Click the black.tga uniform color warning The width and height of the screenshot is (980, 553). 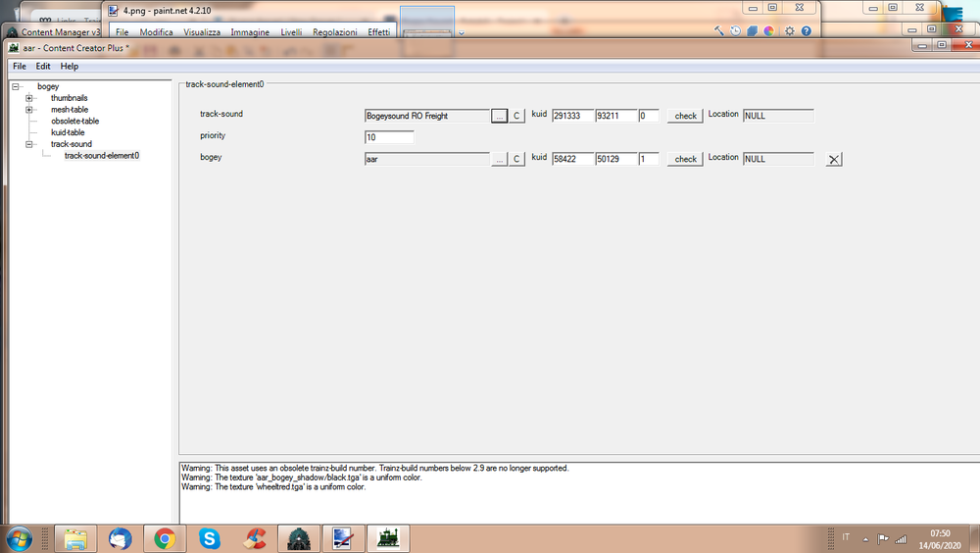click(302, 478)
